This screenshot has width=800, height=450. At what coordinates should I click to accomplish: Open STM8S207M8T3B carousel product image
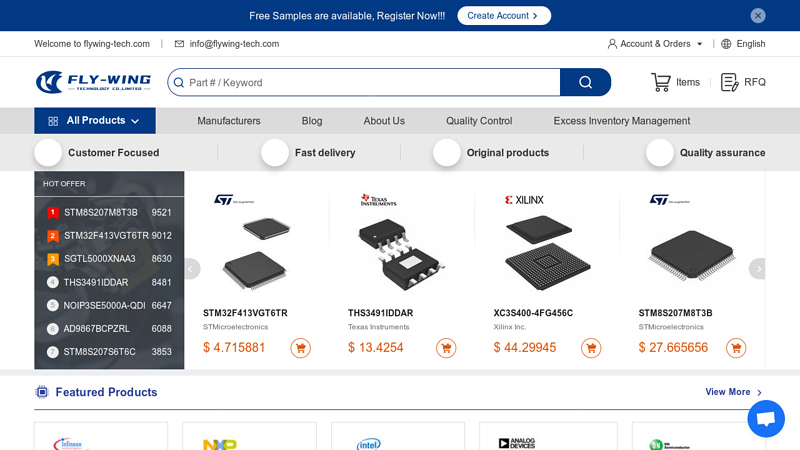click(691, 255)
